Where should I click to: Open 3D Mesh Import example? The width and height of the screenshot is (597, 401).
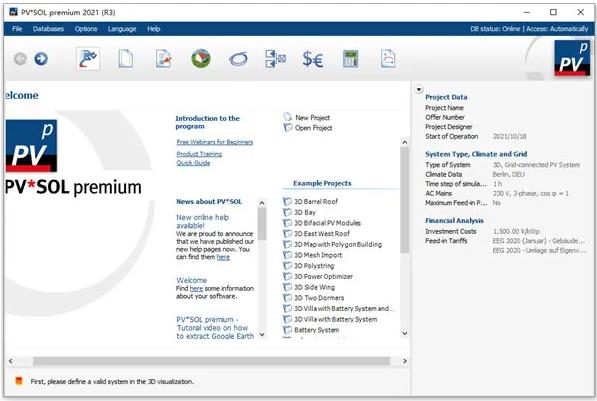coord(318,255)
